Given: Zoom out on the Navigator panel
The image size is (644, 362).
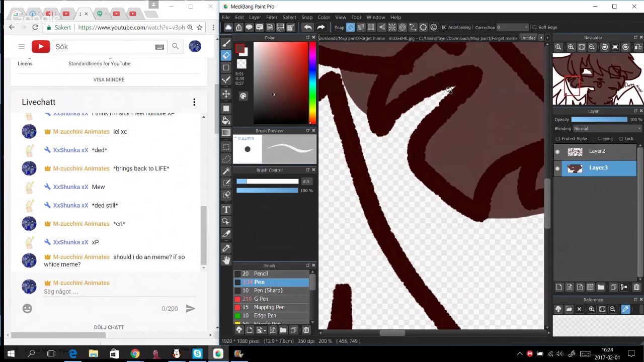Looking at the screenshot, I should (592, 47).
